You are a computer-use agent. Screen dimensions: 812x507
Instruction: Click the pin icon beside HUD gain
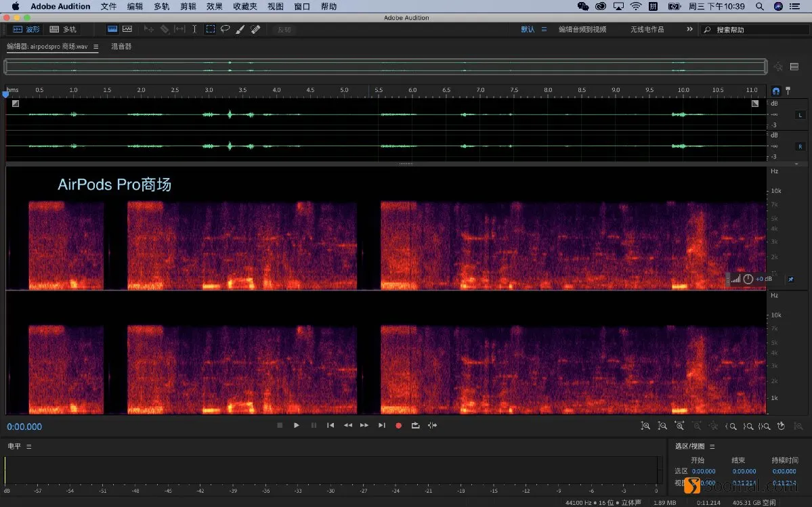tap(791, 280)
